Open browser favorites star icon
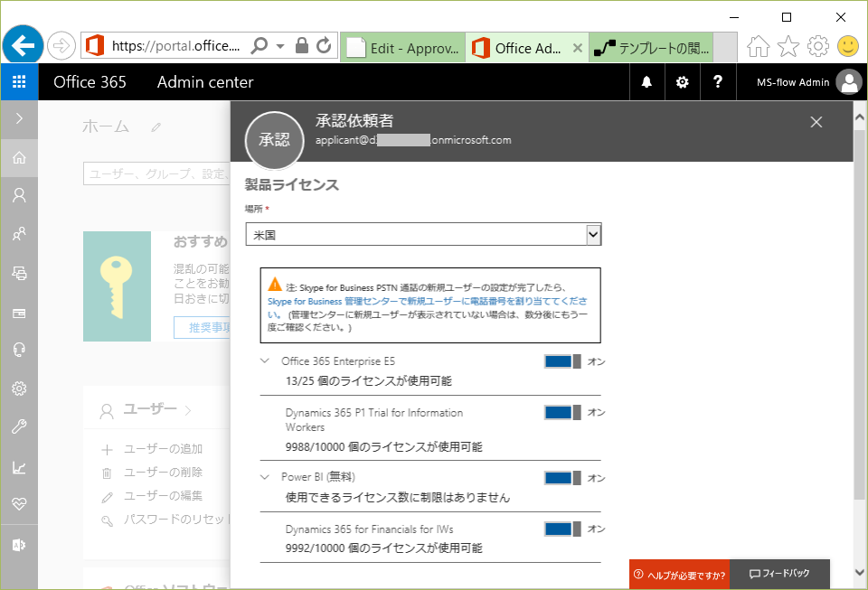 click(788, 46)
